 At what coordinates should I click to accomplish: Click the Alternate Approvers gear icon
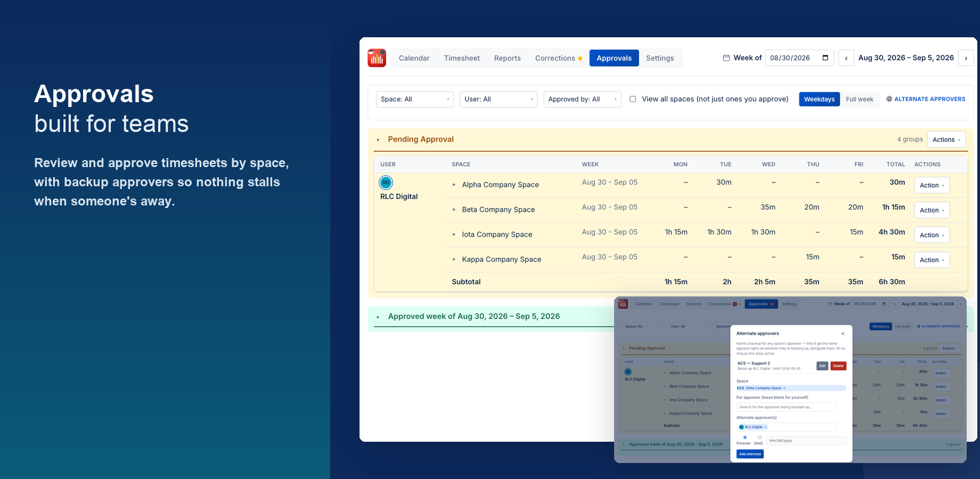pyautogui.click(x=889, y=99)
